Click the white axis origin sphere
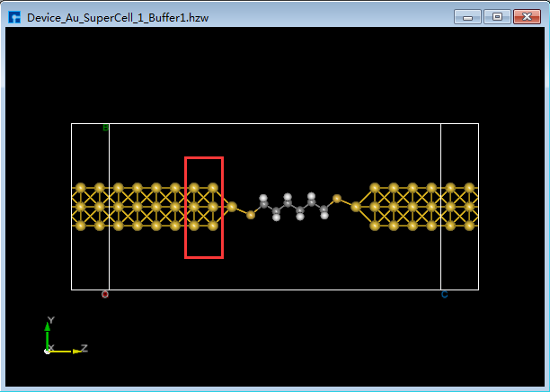The image size is (550, 392). [48, 351]
